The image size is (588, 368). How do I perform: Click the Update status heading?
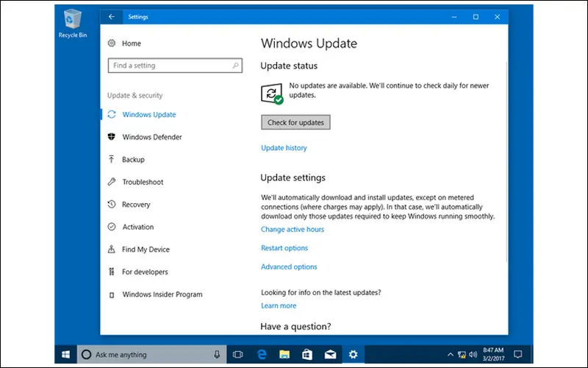tap(289, 66)
